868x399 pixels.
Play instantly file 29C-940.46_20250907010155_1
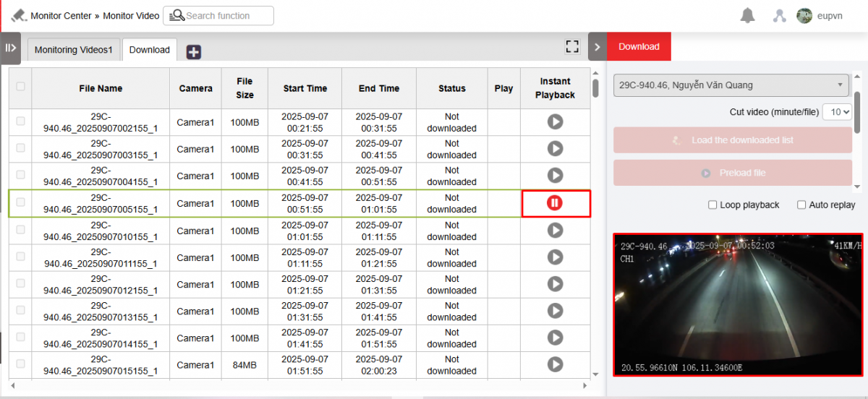point(555,230)
